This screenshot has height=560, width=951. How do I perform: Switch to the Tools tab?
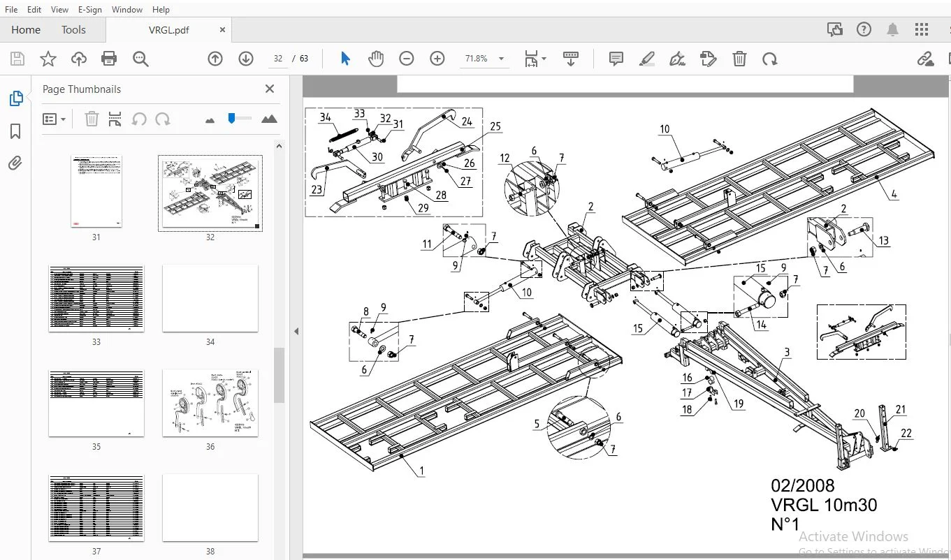coord(73,29)
